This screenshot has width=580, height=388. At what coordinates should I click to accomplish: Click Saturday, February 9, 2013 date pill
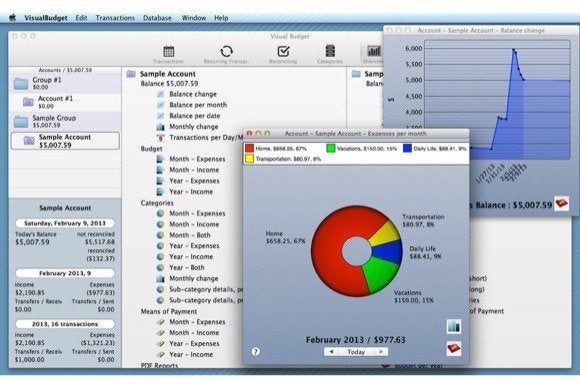65,223
